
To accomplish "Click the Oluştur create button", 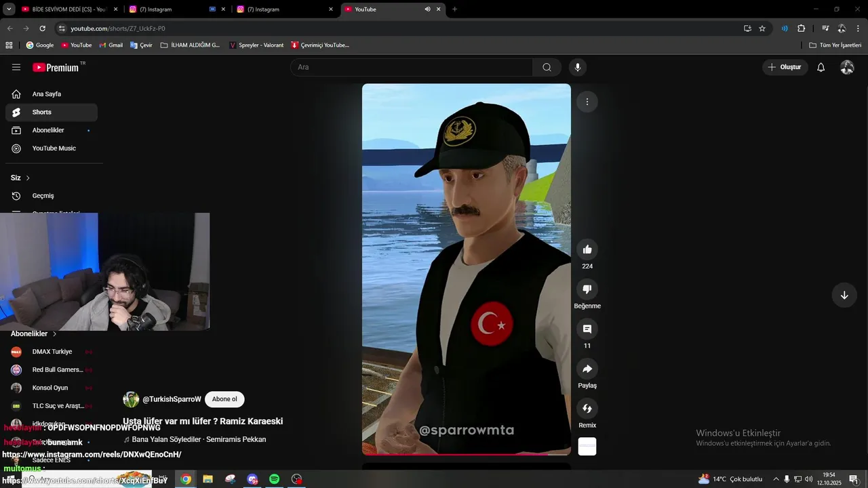I will (x=785, y=67).
